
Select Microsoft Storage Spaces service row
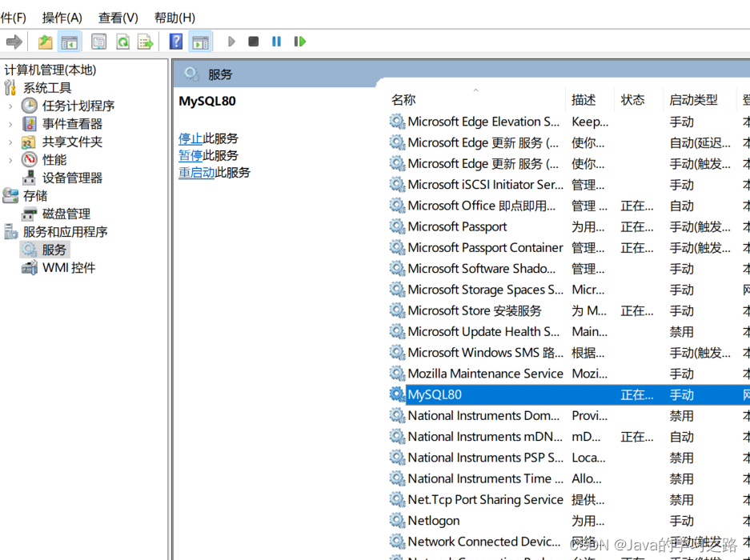coord(569,290)
